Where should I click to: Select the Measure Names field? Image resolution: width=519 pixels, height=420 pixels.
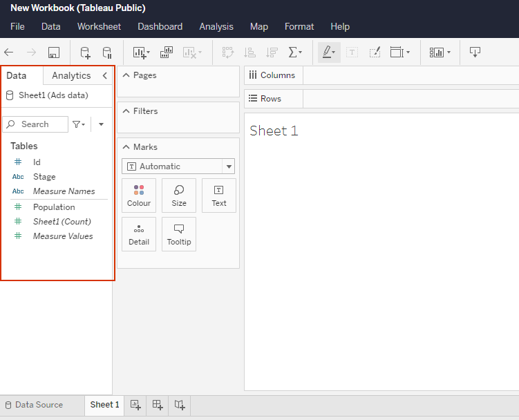64,191
